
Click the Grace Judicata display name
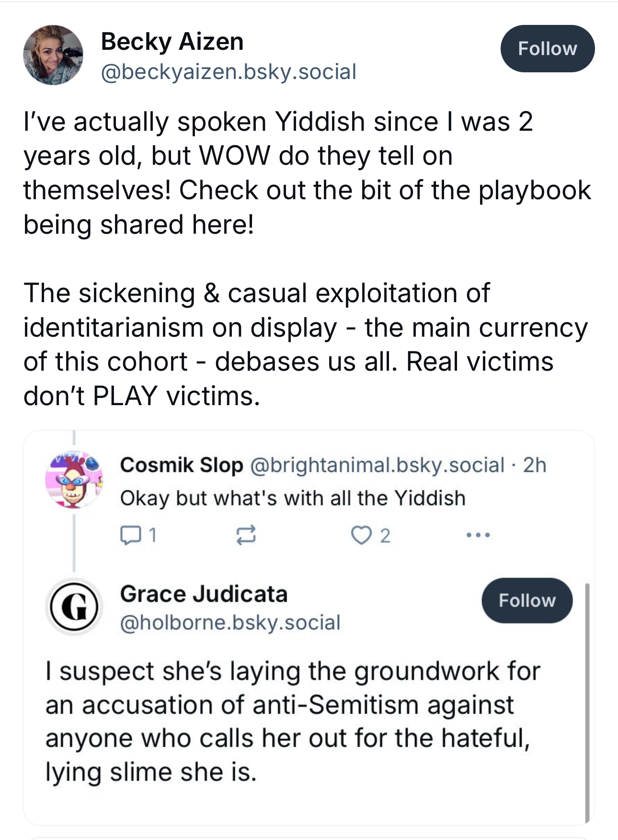(x=204, y=594)
